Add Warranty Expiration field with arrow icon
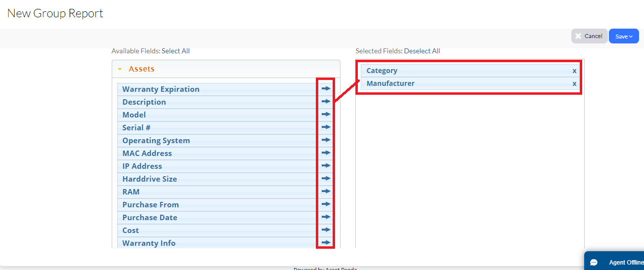This screenshot has width=644, height=270. click(x=326, y=89)
